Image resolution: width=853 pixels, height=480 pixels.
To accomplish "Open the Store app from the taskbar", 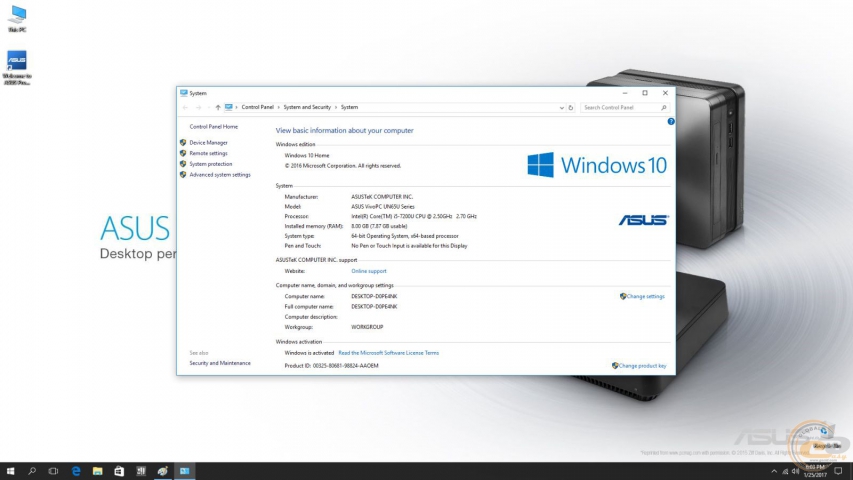I will tap(119, 471).
